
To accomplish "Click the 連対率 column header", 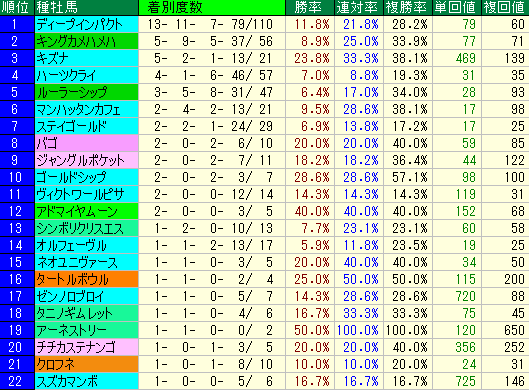I will click(x=359, y=7).
